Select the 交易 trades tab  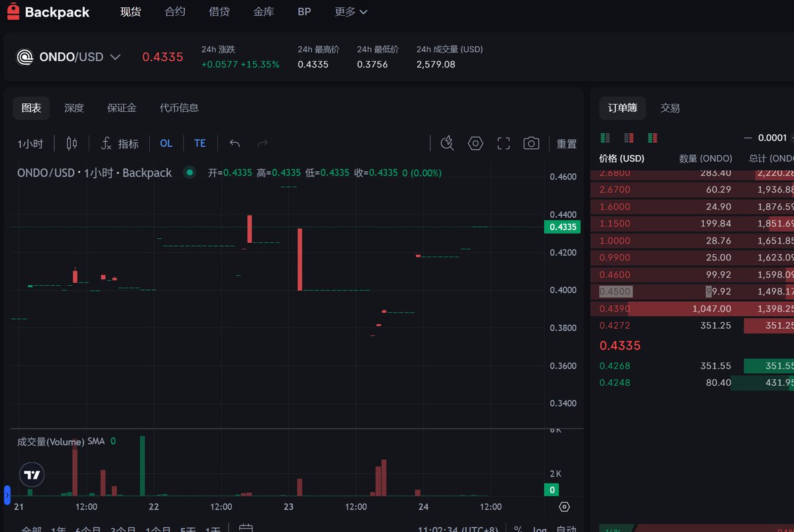[670, 108]
